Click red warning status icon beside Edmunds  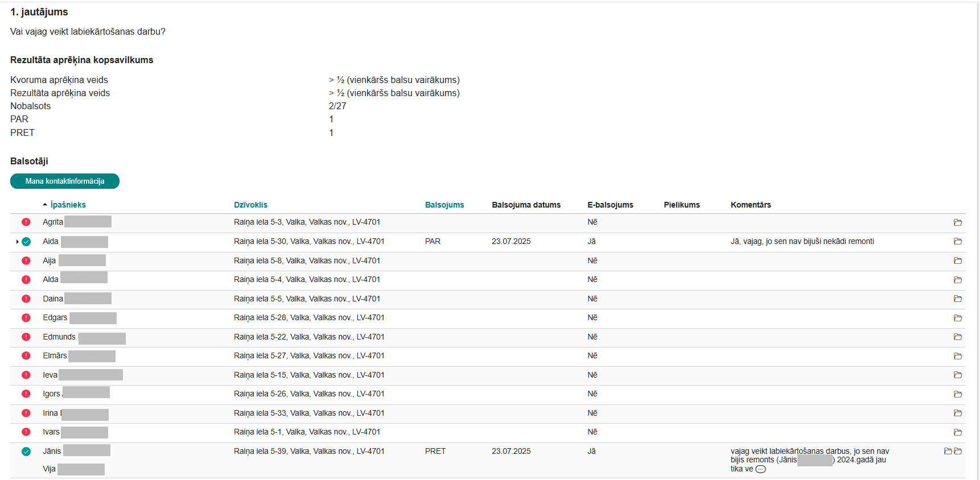(x=26, y=337)
